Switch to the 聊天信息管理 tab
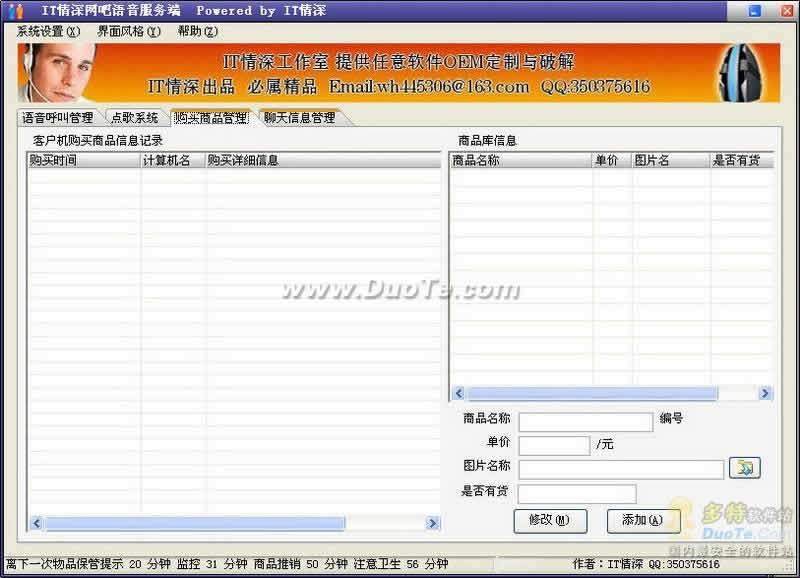 coord(300,118)
